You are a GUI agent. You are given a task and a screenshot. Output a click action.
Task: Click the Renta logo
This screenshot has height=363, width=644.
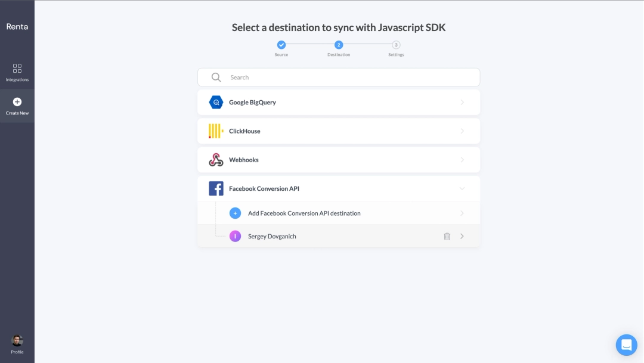(x=17, y=26)
